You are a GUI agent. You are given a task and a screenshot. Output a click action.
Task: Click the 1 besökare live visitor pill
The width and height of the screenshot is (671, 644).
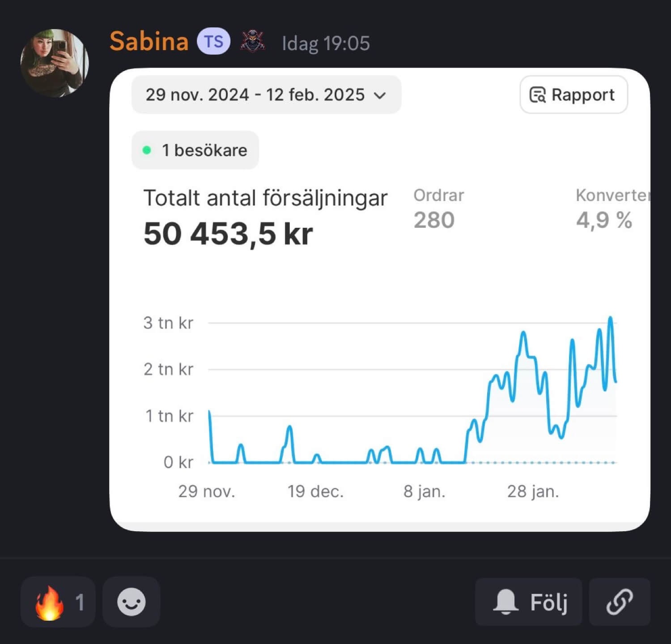(195, 150)
